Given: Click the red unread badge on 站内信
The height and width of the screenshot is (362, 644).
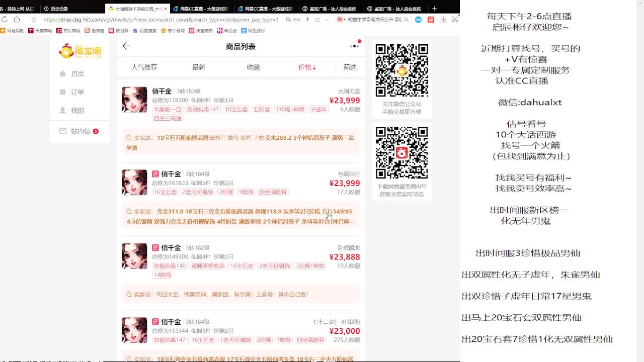Looking at the screenshot, I should pyautogui.click(x=96, y=131).
